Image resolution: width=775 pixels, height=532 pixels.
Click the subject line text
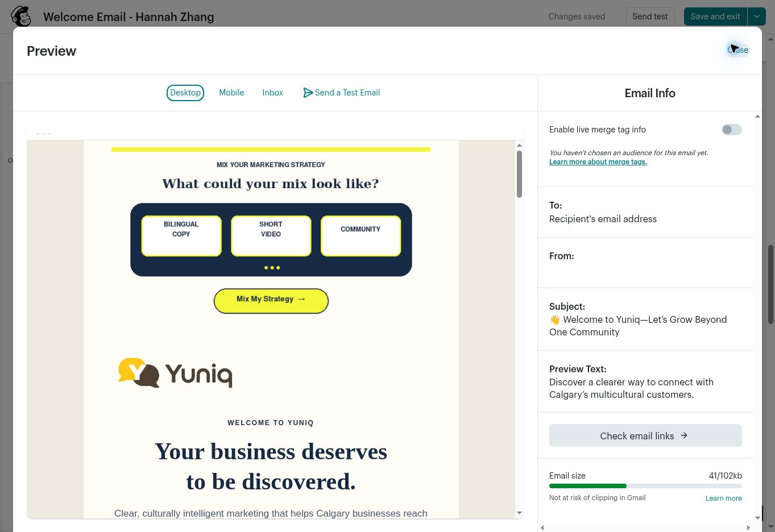pyautogui.click(x=638, y=326)
